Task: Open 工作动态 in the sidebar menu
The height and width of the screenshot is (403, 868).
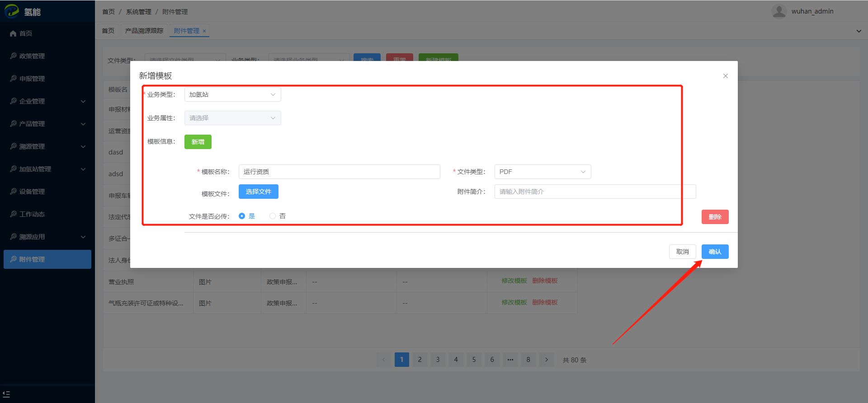Action: [x=47, y=214]
